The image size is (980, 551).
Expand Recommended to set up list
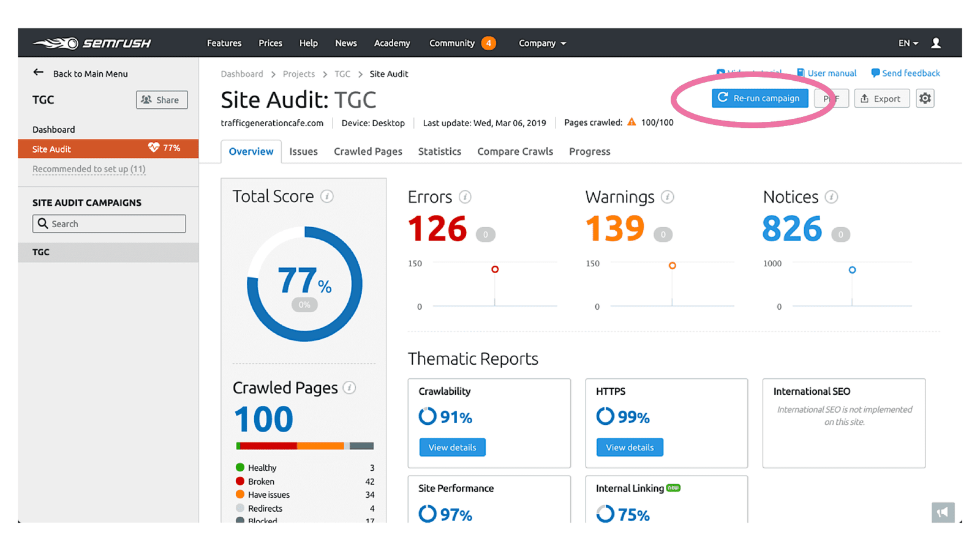coord(88,169)
